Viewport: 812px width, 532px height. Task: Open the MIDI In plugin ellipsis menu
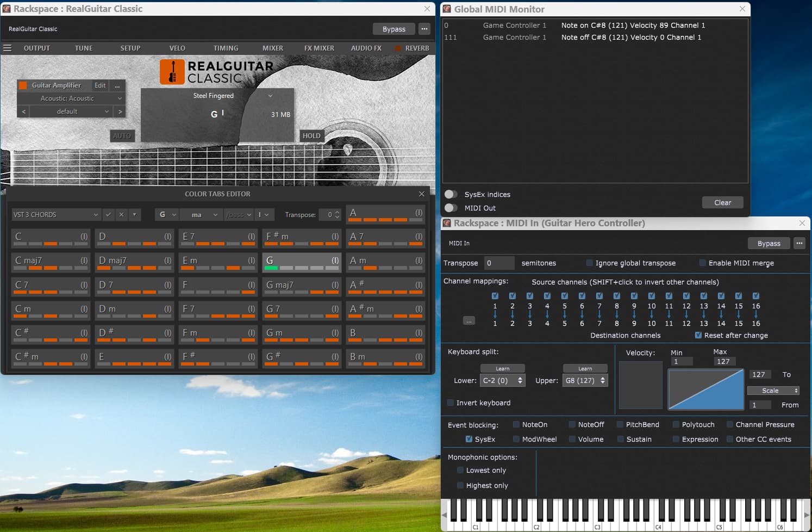point(799,243)
